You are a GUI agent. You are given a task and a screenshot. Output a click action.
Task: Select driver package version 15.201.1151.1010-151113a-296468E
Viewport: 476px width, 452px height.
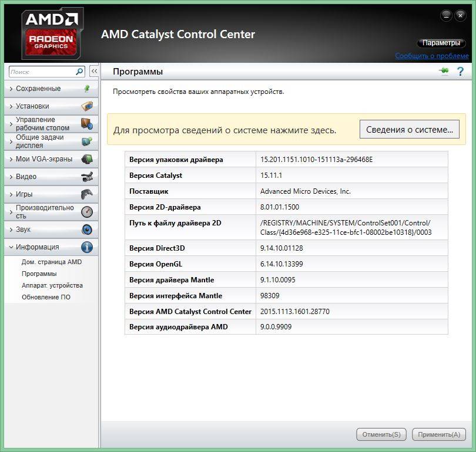tap(316, 160)
